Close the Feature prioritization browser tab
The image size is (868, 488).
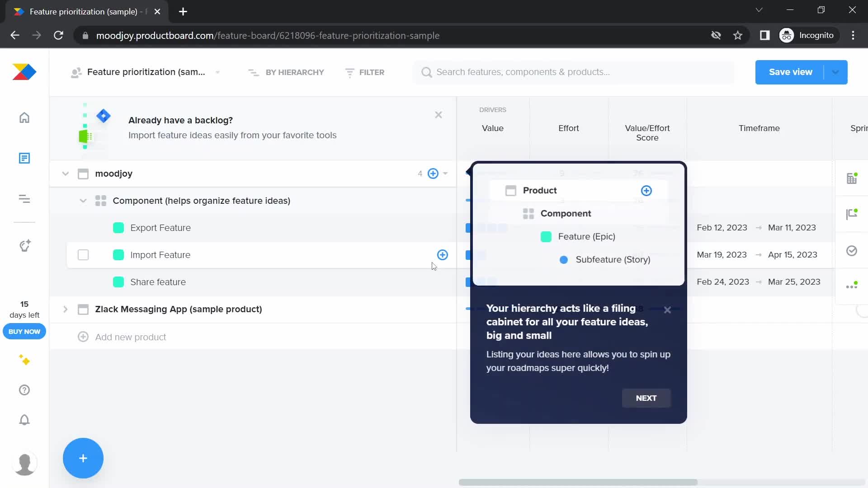click(157, 12)
